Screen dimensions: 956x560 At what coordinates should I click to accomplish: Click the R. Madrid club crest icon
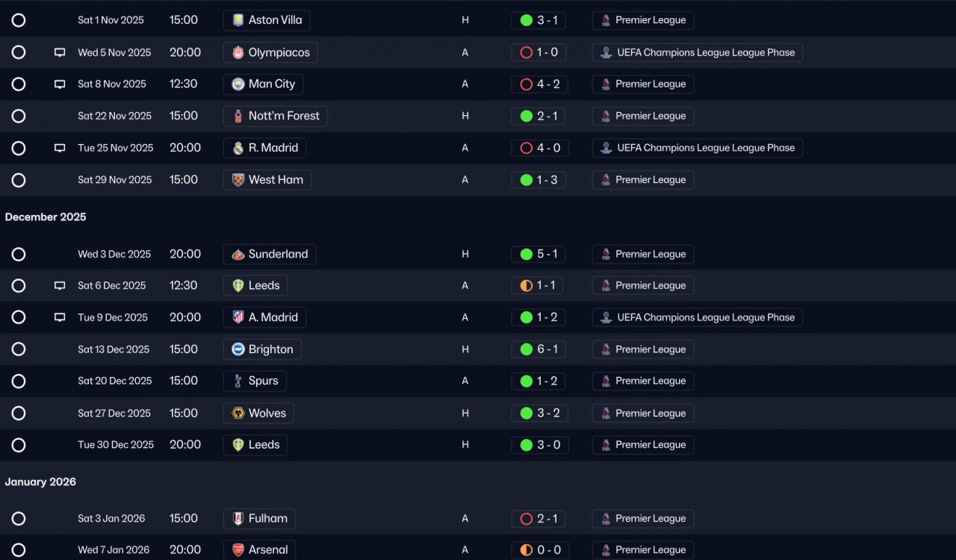click(238, 148)
